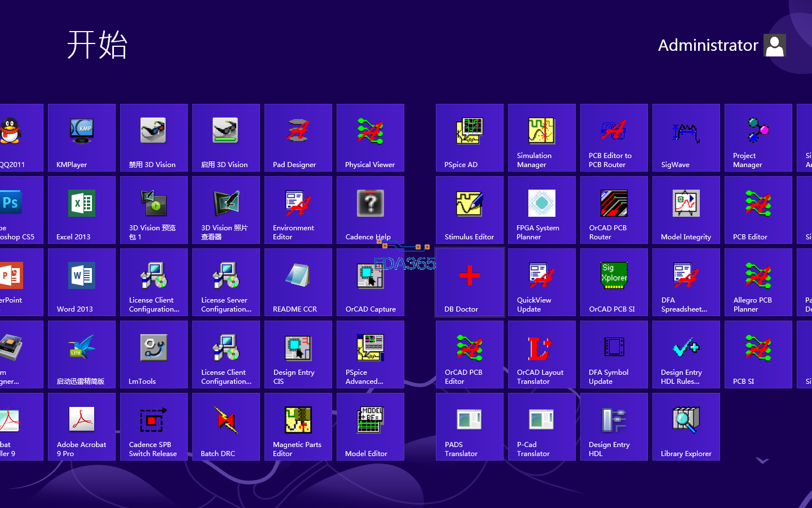Open P-Cad Translator
This screenshot has width=812, height=508.
coord(542,427)
